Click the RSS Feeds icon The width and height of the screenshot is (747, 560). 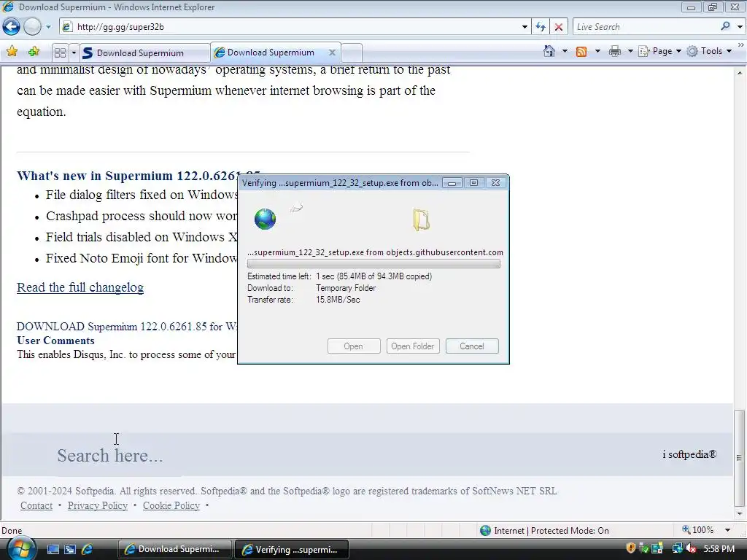(x=581, y=52)
